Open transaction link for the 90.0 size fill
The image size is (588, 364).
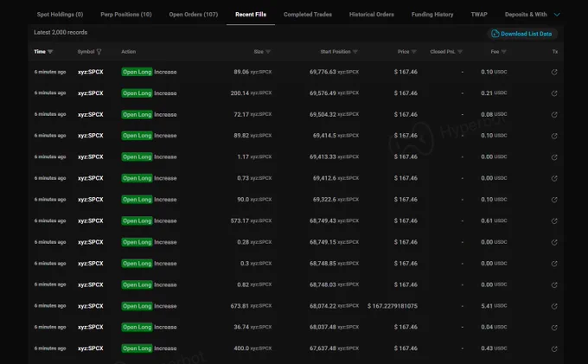pos(554,200)
